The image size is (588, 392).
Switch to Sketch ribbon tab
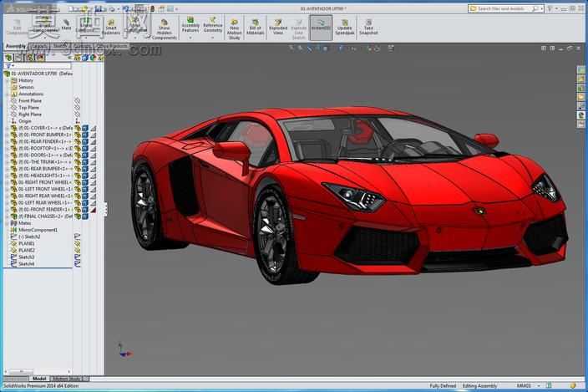click(60, 46)
